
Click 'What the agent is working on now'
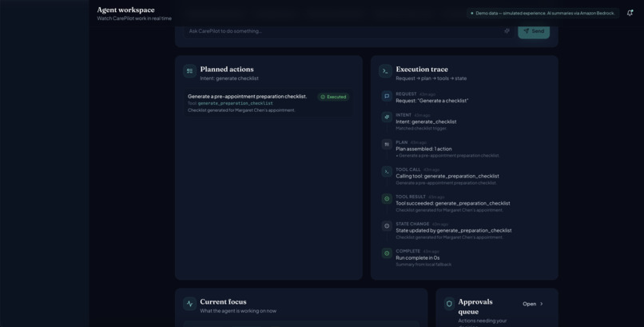point(238,311)
